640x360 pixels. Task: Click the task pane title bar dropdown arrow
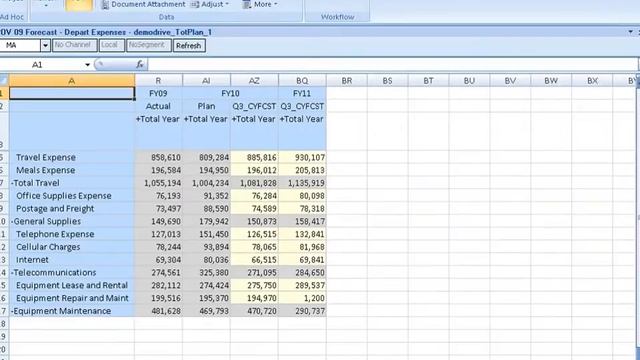(x=631, y=32)
